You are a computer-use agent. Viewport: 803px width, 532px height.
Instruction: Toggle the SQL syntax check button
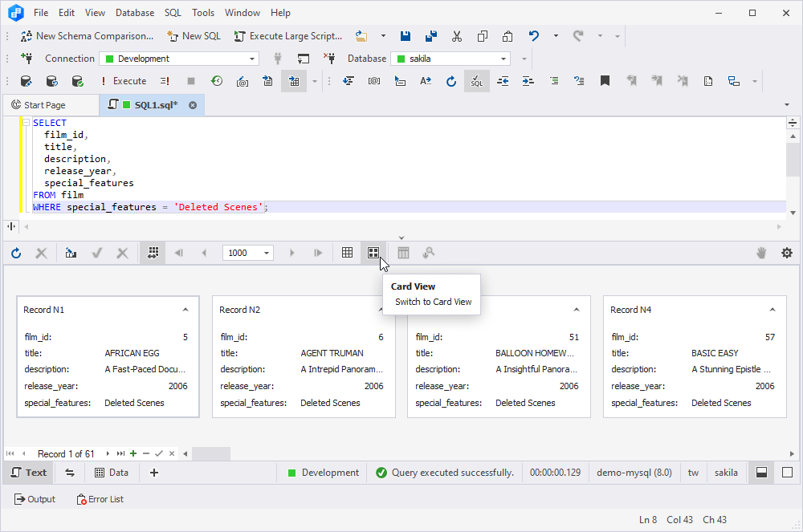[477, 81]
